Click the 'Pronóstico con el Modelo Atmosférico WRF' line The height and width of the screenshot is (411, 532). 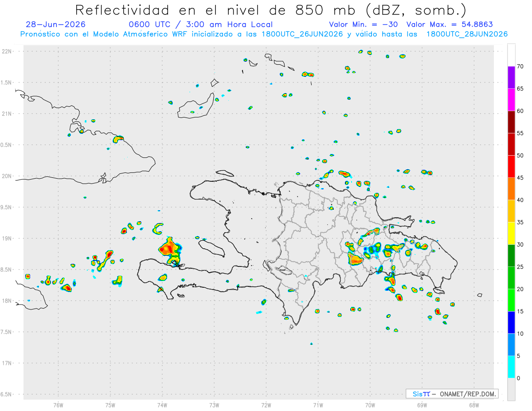tap(264, 34)
